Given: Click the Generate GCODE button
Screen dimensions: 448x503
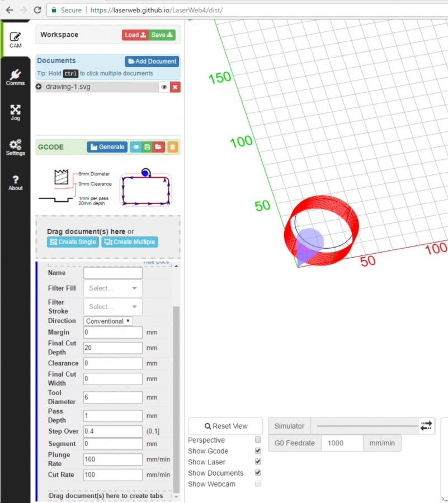Looking at the screenshot, I should click(x=107, y=147).
